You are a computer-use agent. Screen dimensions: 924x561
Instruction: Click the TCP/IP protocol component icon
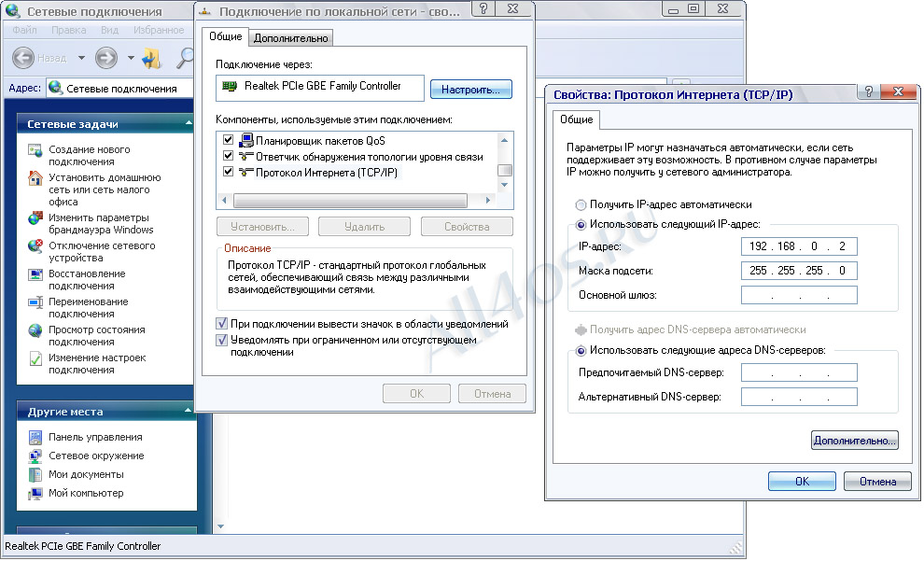click(245, 173)
